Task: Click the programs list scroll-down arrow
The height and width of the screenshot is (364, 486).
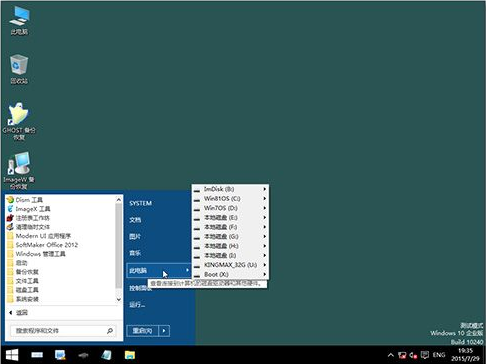Action: click(119, 299)
